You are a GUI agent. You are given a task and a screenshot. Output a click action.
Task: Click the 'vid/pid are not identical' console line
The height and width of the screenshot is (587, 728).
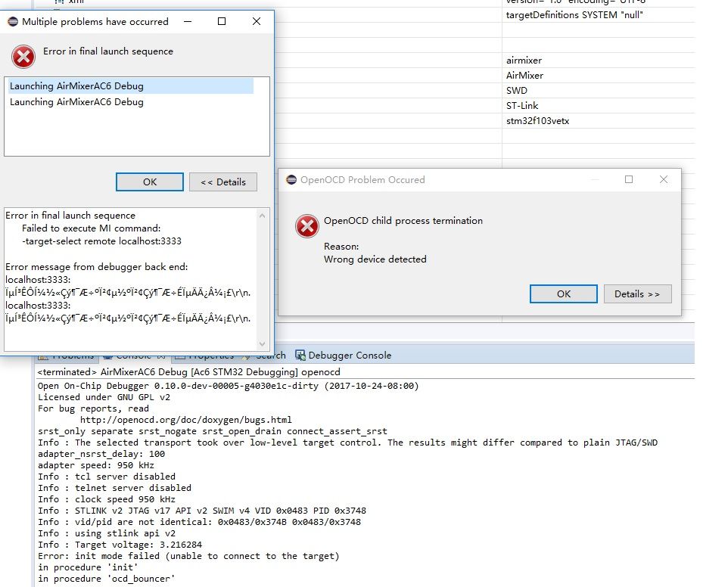click(199, 522)
